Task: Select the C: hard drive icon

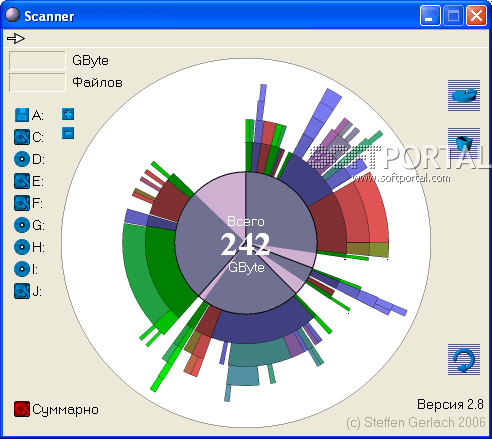Action: click(22, 137)
